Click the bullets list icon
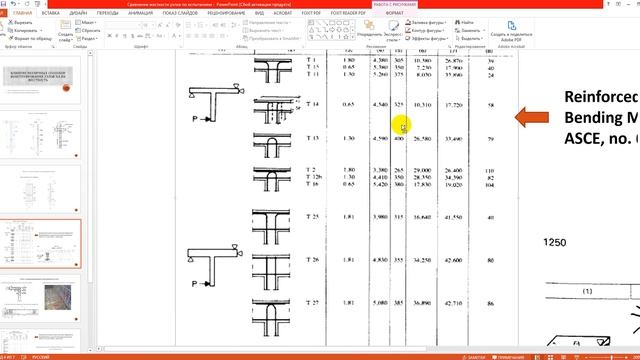640x360 pixels. 189,25
